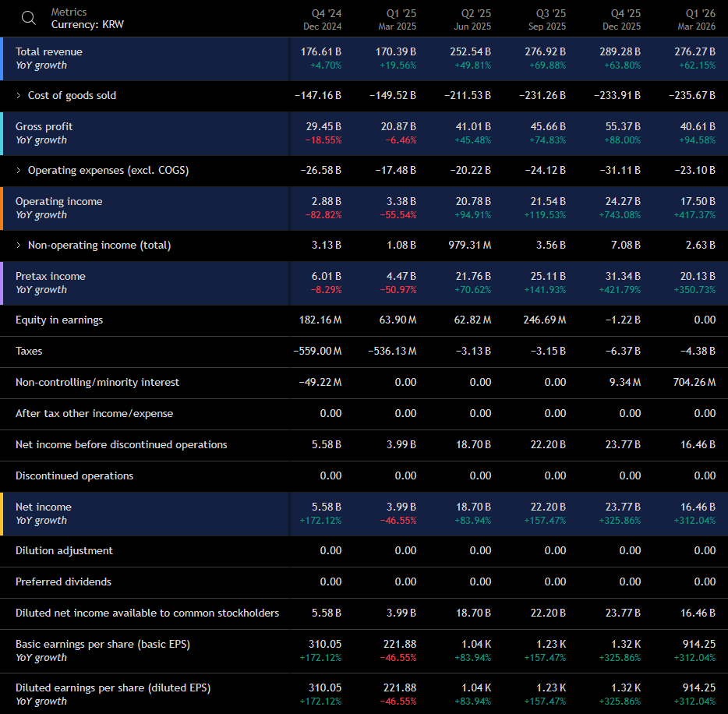This screenshot has width=728, height=714.
Task: Click total revenue growth +69.88%
Action: [547, 65]
